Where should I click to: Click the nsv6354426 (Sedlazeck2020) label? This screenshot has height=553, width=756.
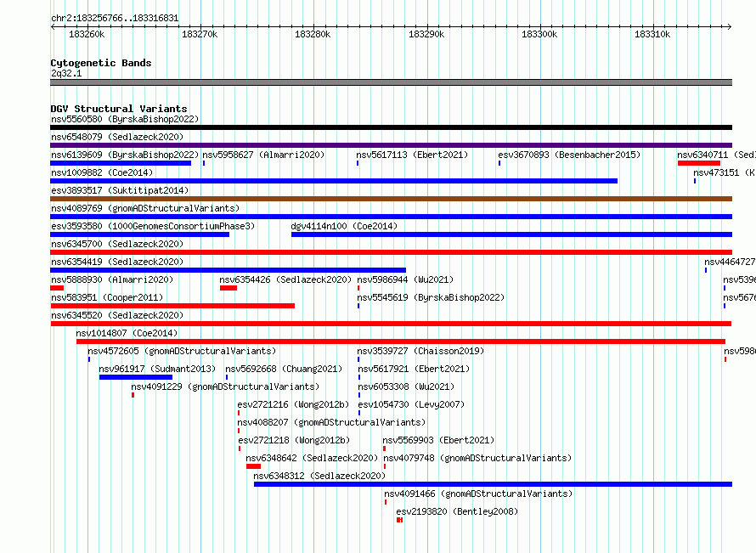(x=285, y=279)
